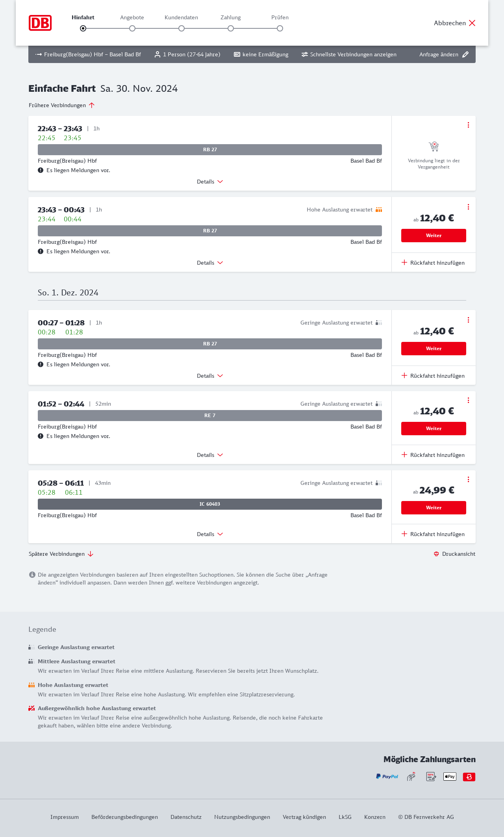The height and width of the screenshot is (837, 504).
Task: Click the X icon next to Abbrechen
Action: point(472,23)
